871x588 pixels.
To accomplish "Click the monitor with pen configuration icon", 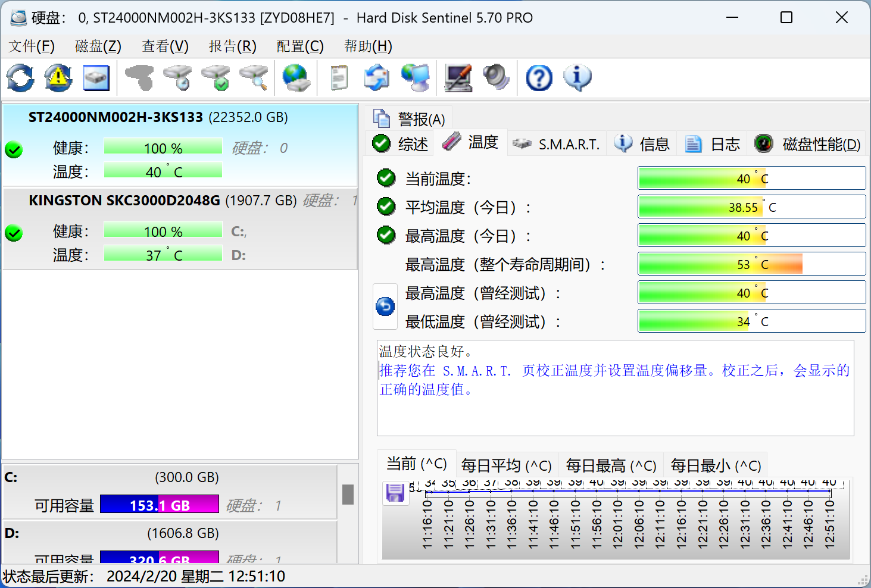I will [458, 78].
